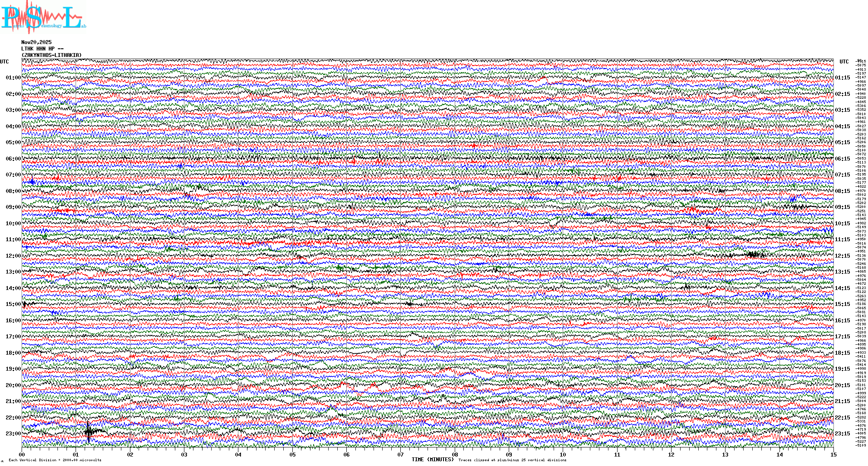
Task: Click the UTC label at top right
Action: coord(844,62)
